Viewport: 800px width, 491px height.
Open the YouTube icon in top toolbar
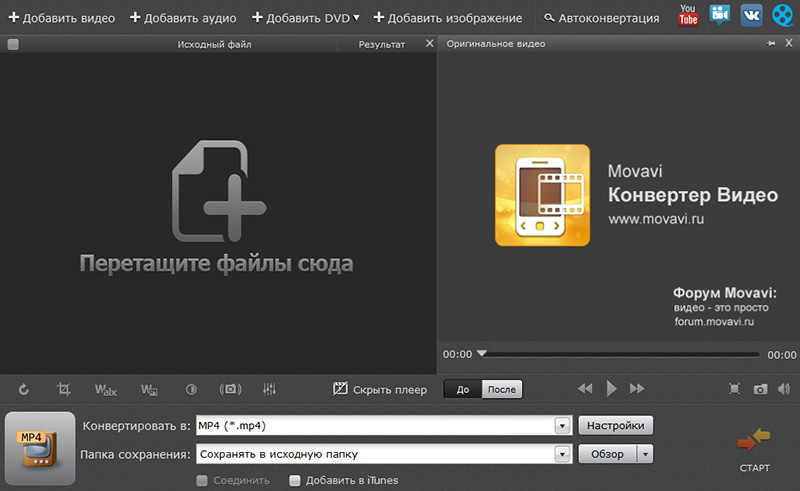pyautogui.click(x=688, y=15)
